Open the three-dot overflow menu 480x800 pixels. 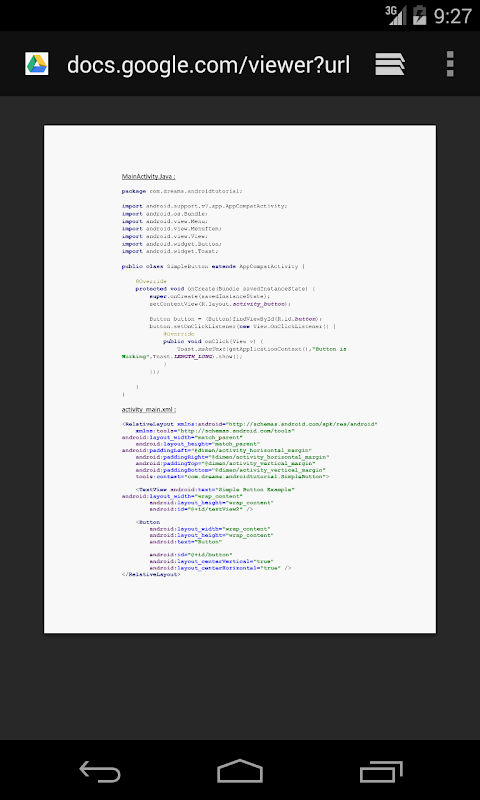(x=450, y=64)
